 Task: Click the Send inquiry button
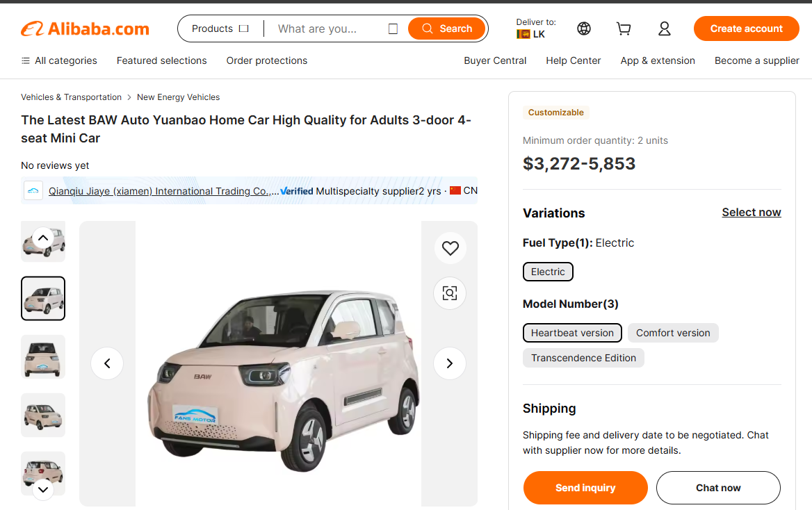(585, 488)
